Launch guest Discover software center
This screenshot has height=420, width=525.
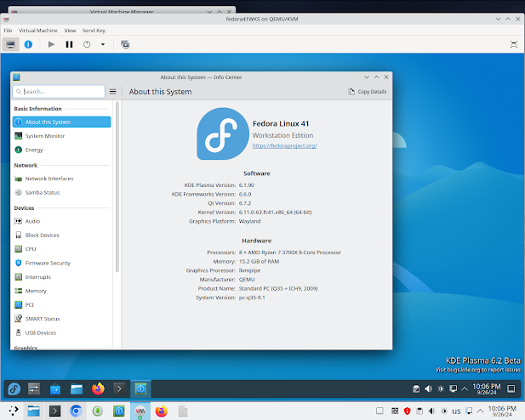pyautogui.click(x=55, y=389)
